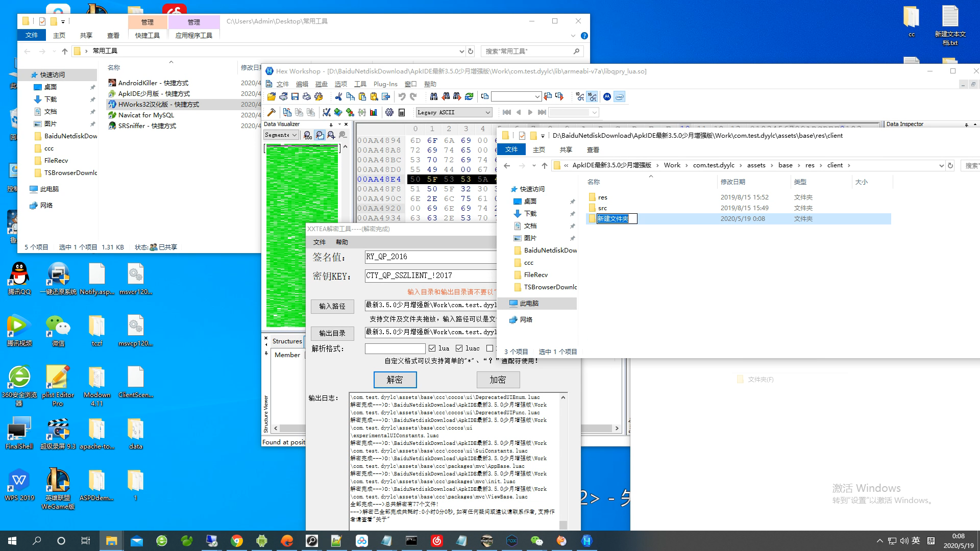The image size is (980, 551).
Task: Click the Find binoculars icon
Action: (434, 97)
